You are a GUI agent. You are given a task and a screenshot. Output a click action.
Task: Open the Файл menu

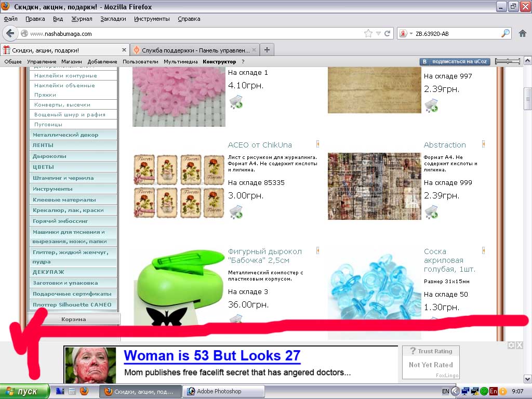click(x=10, y=19)
